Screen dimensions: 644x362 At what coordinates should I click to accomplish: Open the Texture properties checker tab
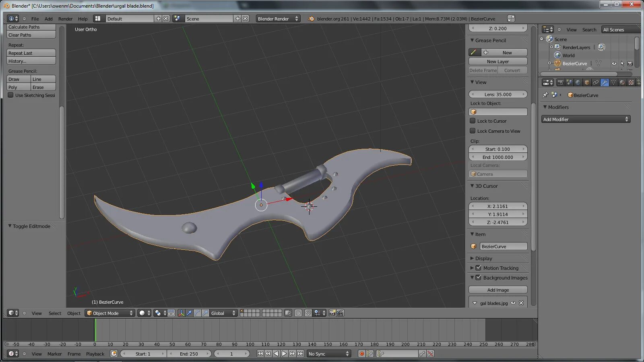[x=631, y=82]
